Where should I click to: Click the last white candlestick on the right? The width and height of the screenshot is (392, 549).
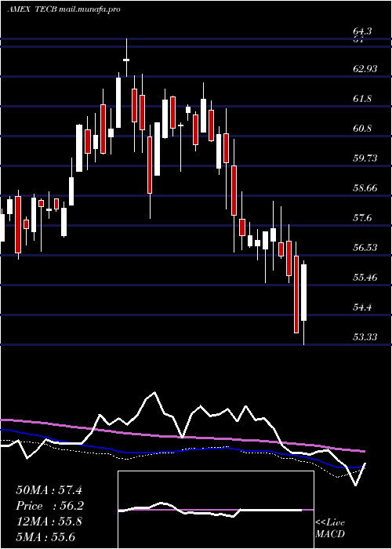[x=304, y=293]
